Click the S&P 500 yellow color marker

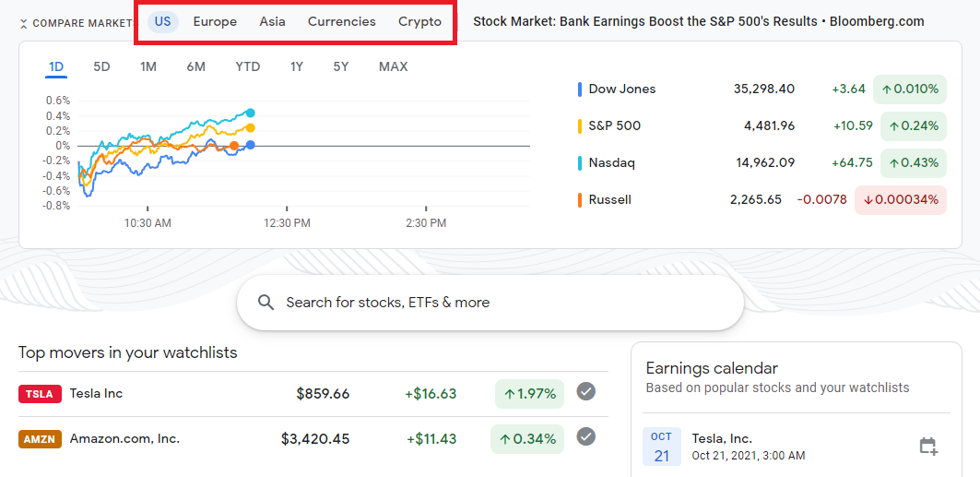(581, 126)
